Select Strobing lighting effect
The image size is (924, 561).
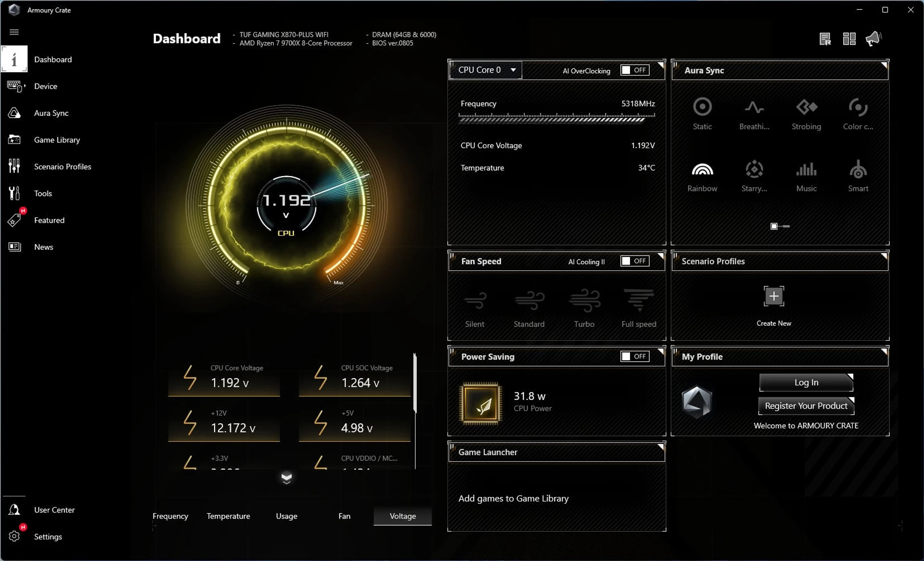(x=807, y=114)
